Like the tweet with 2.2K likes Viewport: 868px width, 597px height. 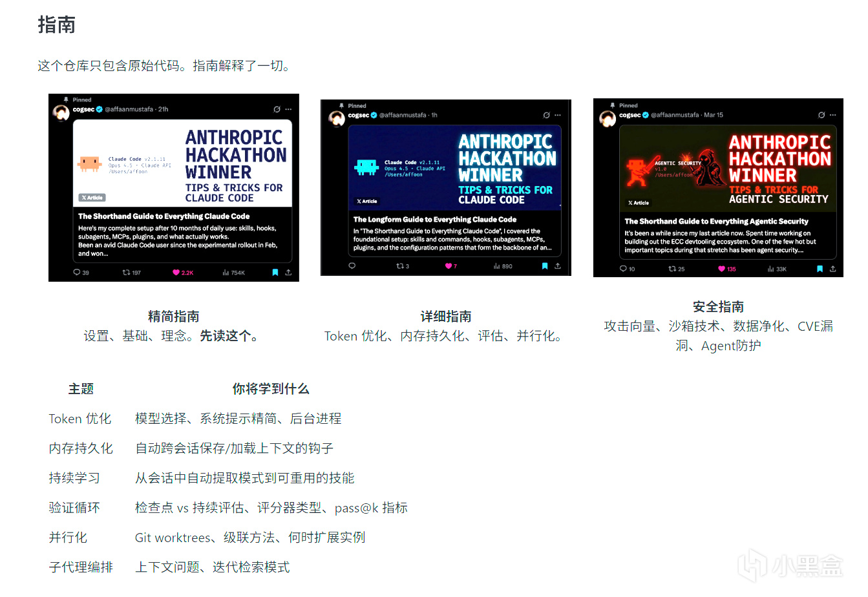click(x=176, y=273)
